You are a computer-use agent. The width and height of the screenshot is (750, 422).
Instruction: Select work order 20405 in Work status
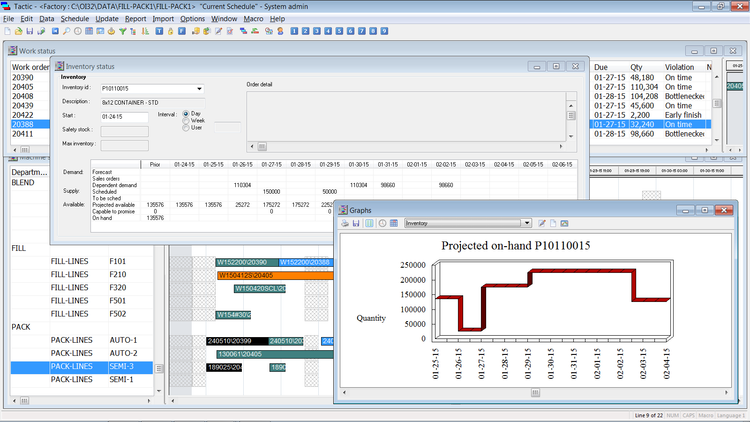pos(24,87)
